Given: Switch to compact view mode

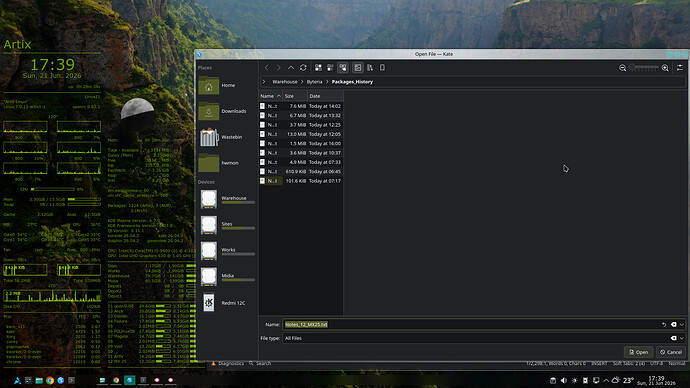Looking at the screenshot, I should [330, 68].
